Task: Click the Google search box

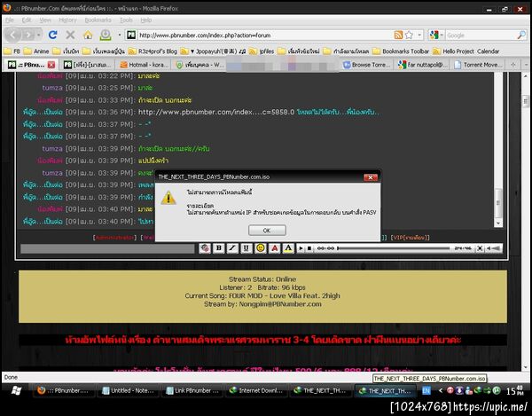Action: click(x=481, y=35)
